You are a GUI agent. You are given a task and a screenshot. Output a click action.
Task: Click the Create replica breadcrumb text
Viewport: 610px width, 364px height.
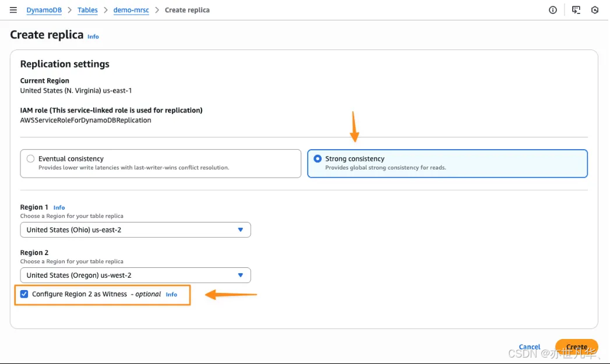[187, 10]
